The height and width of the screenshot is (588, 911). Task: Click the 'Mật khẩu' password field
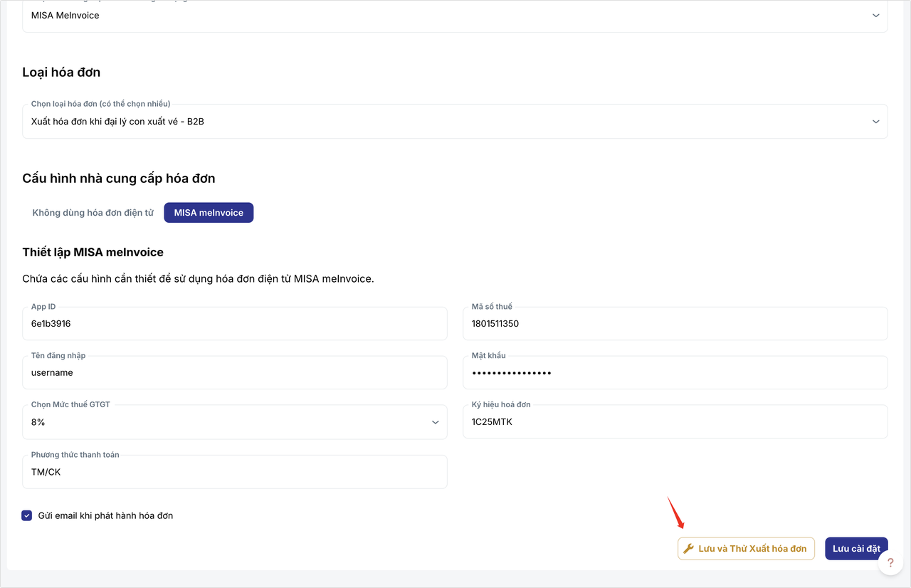point(675,373)
